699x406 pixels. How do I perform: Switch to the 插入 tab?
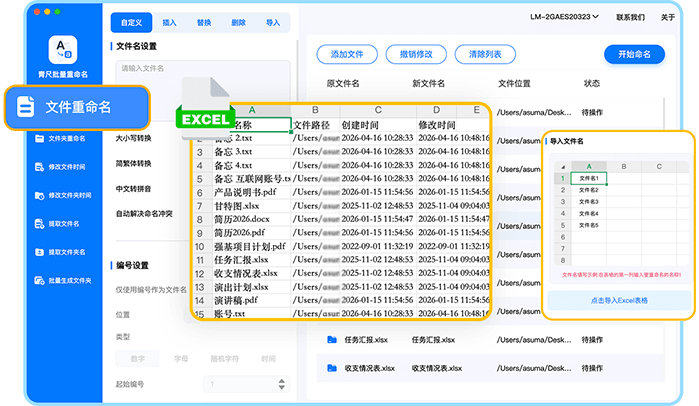coord(170,21)
